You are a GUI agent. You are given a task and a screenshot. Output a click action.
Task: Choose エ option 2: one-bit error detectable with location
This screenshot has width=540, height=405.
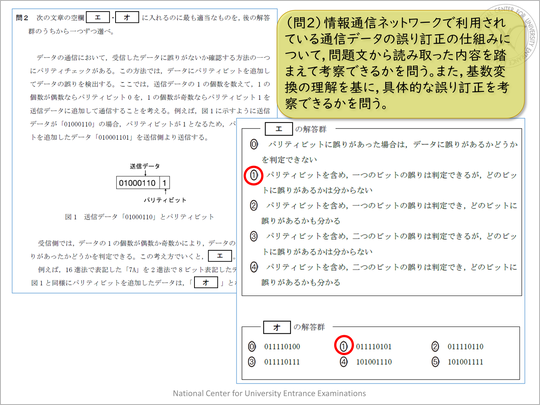tap(253, 206)
